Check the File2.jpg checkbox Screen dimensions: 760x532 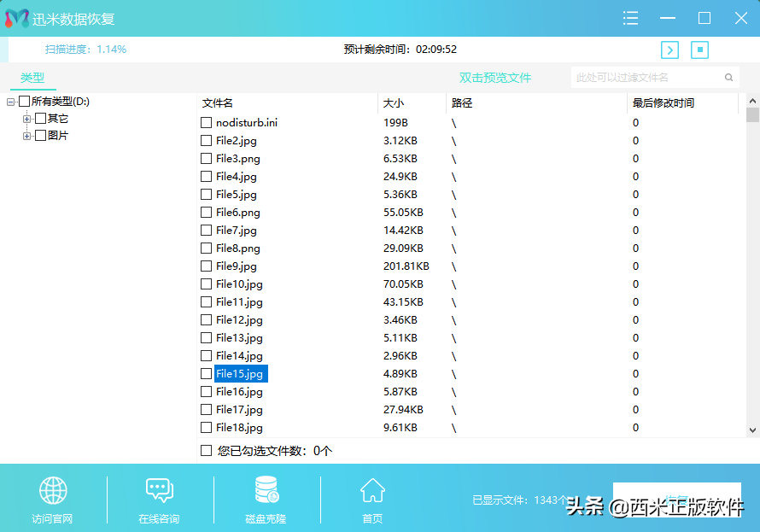tap(206, 141)
